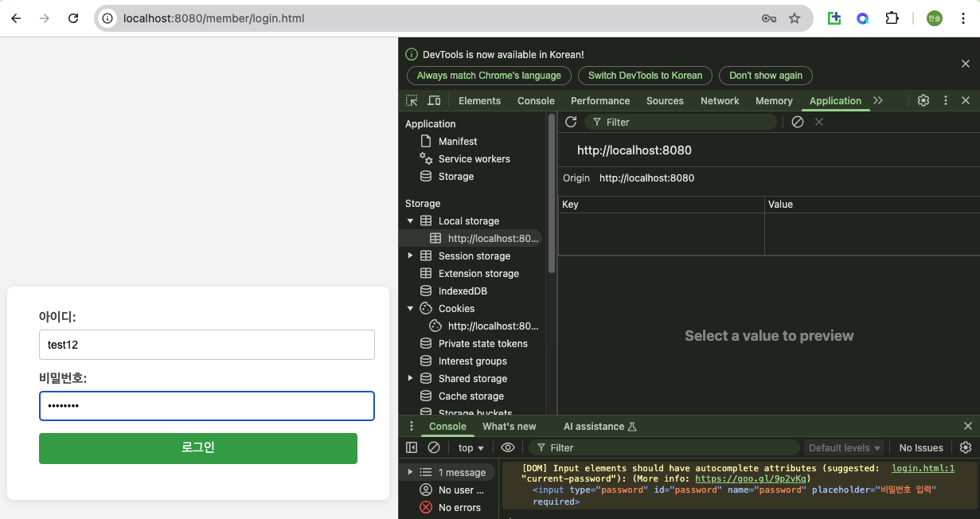Image resolution: width=980 pixels, height=519 pixels.
Task: Reload the page with the refresh icon
Action: click(73, 18)
